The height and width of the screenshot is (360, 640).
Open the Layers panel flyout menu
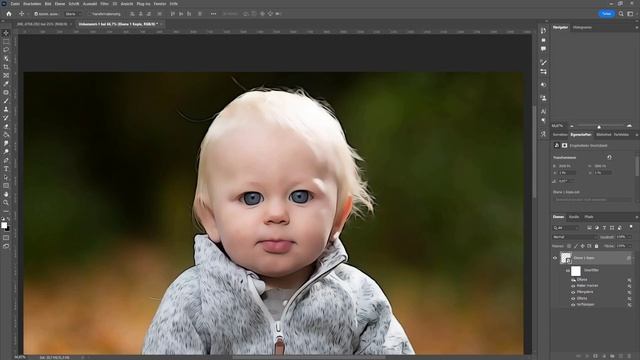click(636, 217)
